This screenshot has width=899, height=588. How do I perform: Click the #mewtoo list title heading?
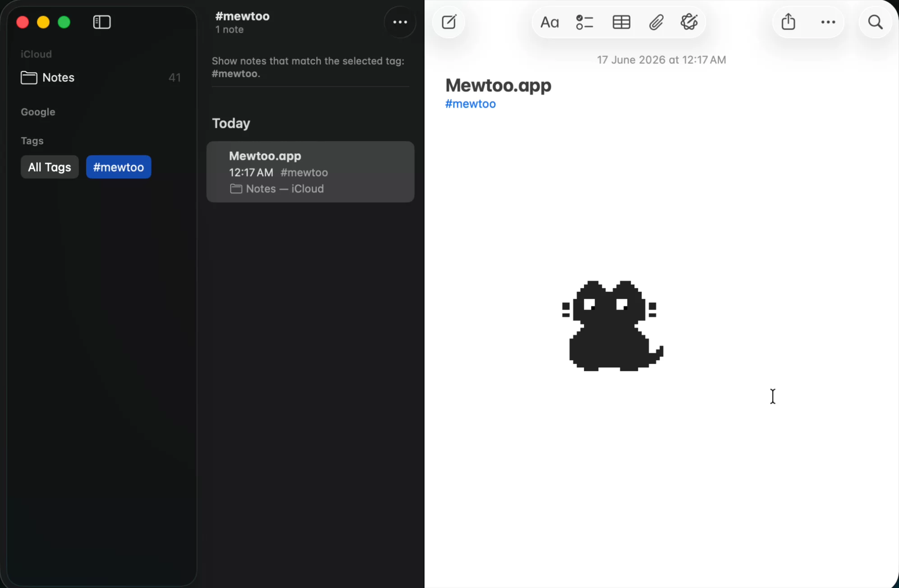coord(242,16)
